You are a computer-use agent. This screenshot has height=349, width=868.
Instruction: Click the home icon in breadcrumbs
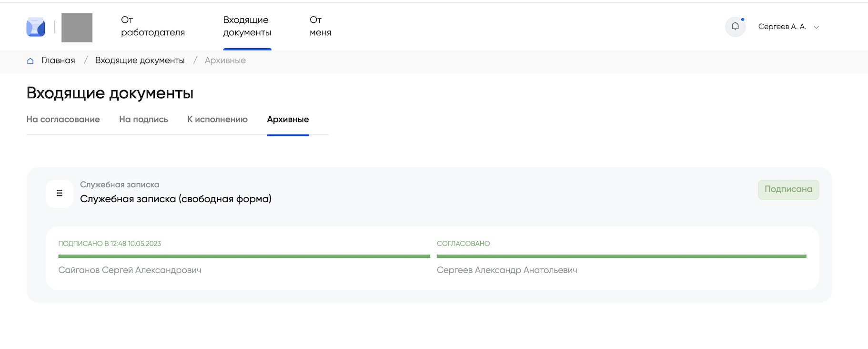[x=30, y=61]
